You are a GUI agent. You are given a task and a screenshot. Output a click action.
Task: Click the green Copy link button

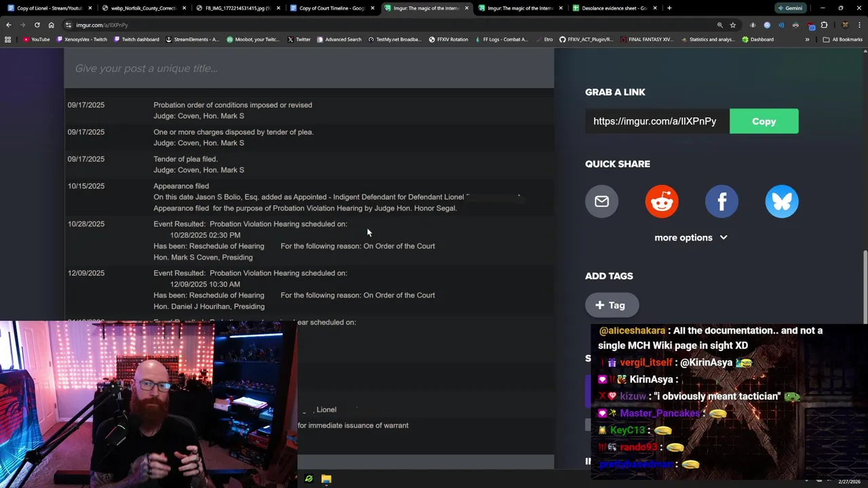[764, 121]
